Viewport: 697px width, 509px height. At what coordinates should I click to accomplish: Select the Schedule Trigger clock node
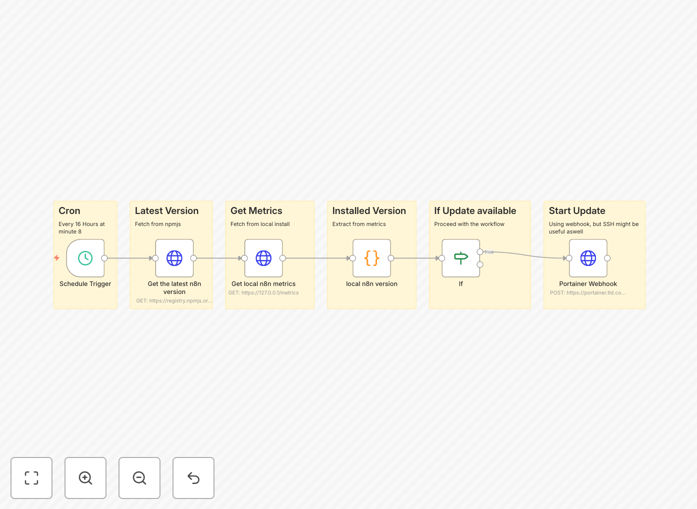pos(85,258)
